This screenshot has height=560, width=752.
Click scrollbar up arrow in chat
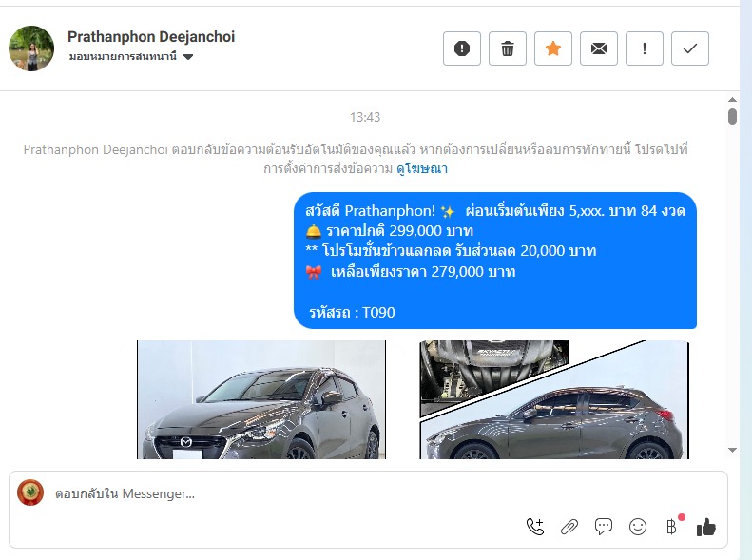pos(732,100)
